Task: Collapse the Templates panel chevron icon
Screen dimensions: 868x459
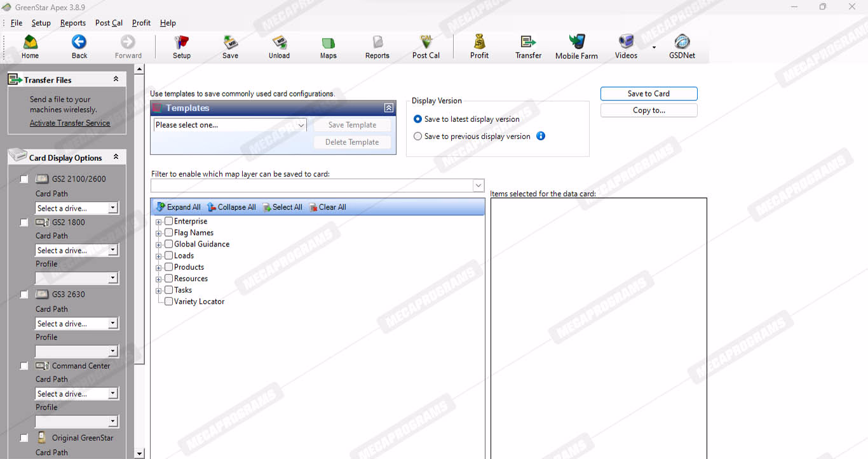Action: pos(389,108)
